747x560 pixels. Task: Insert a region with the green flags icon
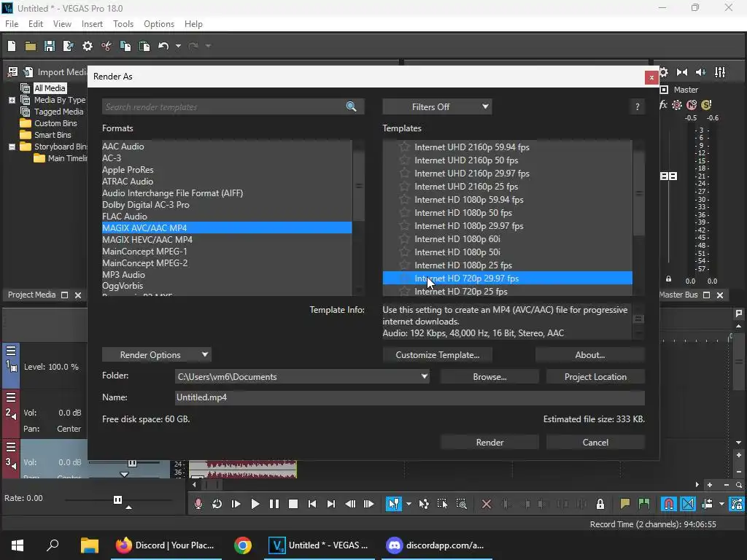644,504
